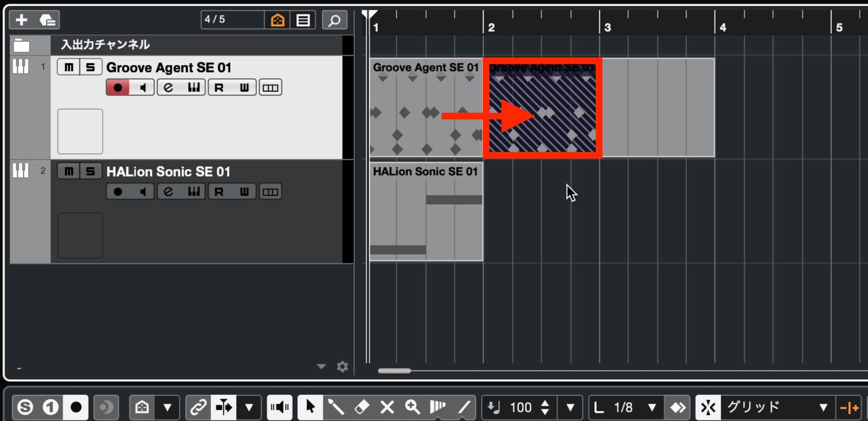868x421 pixels.
Task: Toggle the orange Snap On/Off button
Action: tap(849, 407)
